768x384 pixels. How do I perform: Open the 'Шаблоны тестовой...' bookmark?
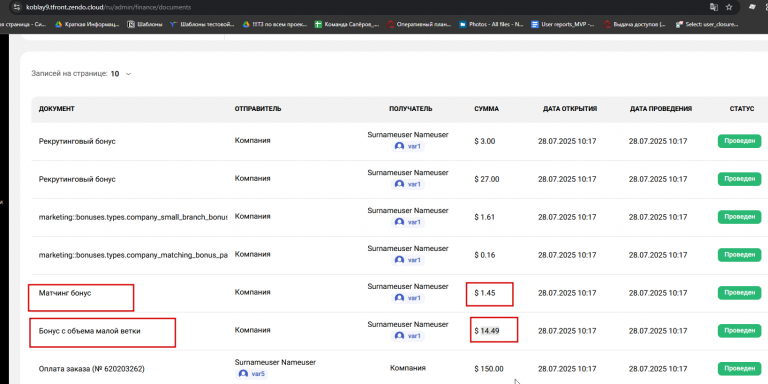pyautogui.click(x=202, y=24)
